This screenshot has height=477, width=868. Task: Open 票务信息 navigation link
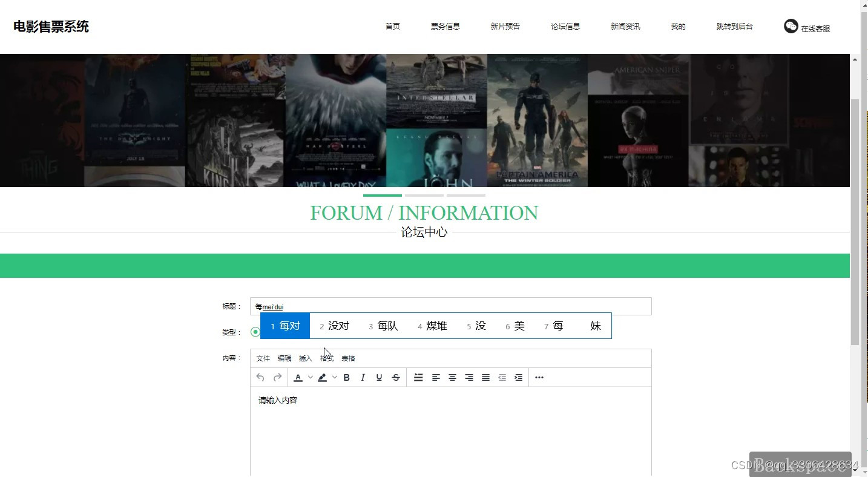(x=446, y=27)
